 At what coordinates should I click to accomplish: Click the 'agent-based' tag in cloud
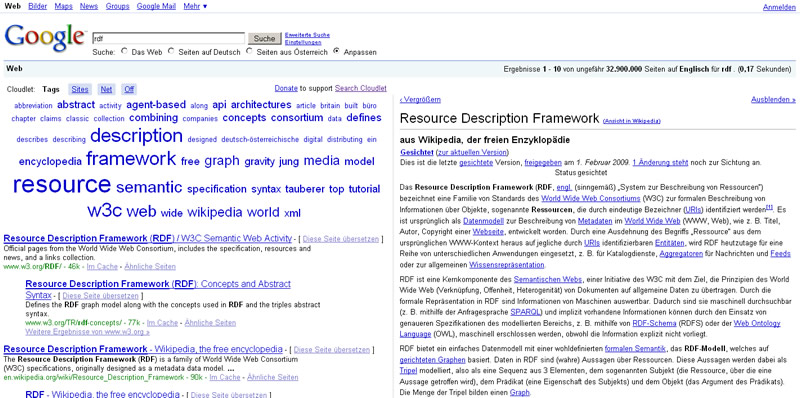click(156, 105)
